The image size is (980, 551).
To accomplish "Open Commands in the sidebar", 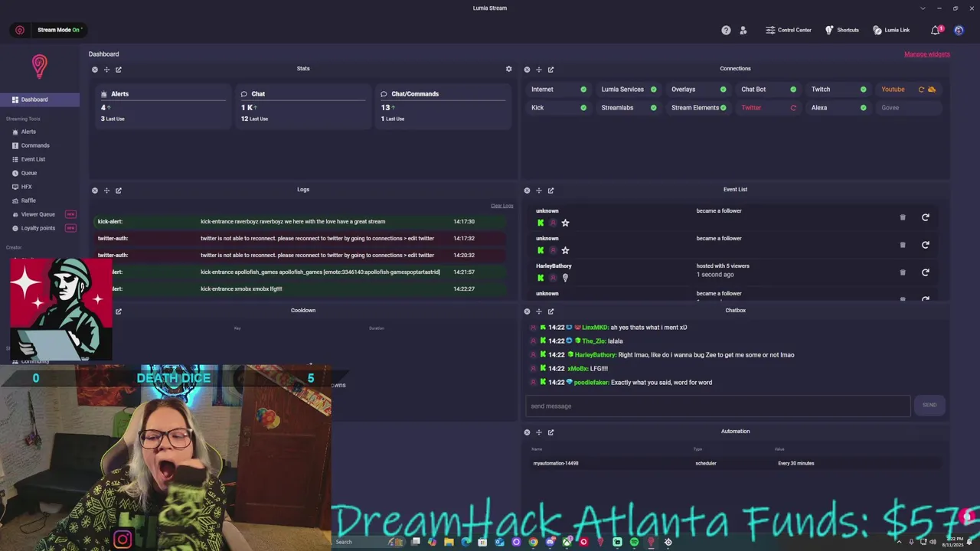I will [x=35, y=145].
